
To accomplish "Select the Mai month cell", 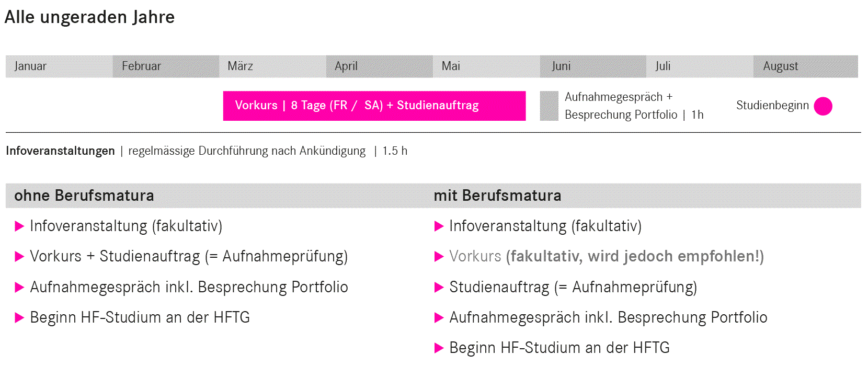I will coord(486,66).
